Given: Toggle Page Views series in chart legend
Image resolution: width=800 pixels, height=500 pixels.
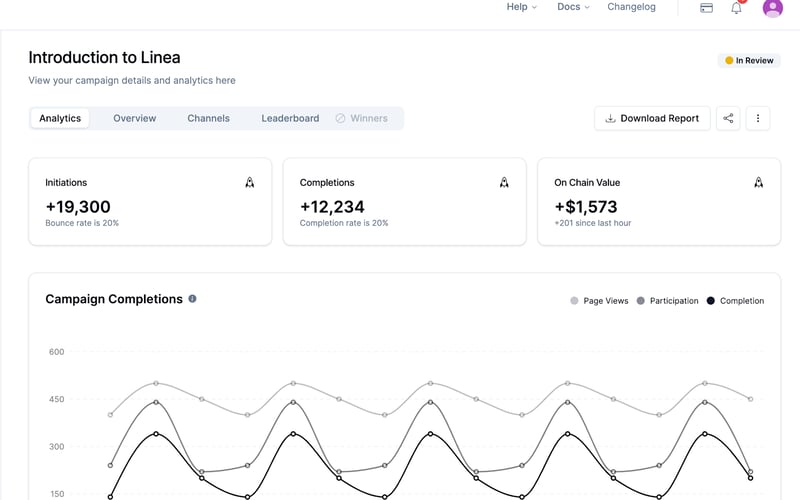Looking at the screenshot, I should click(x=599, y=301).
